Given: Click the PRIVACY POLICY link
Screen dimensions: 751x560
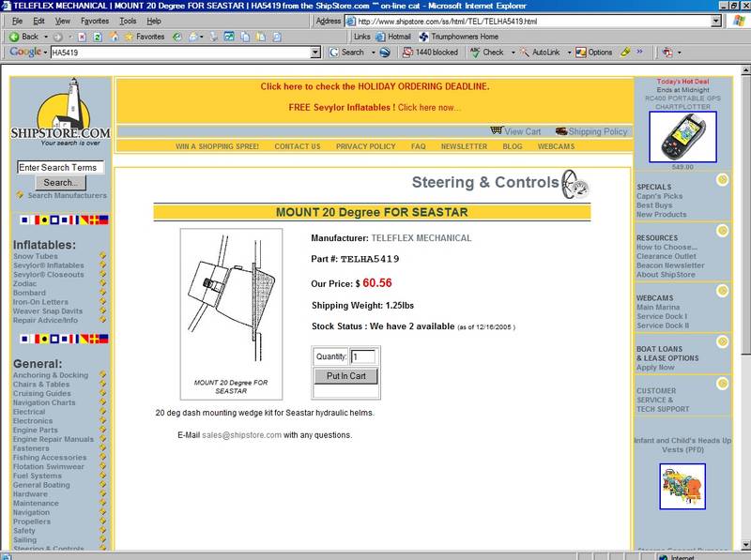Looking at the screenshot, I should (366, 146).
